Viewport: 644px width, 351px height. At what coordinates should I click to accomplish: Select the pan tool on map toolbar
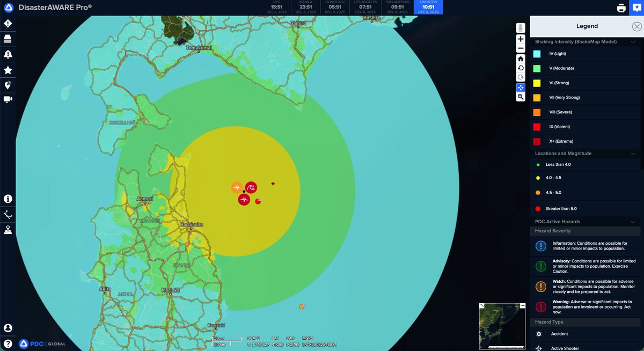point(521,87)
